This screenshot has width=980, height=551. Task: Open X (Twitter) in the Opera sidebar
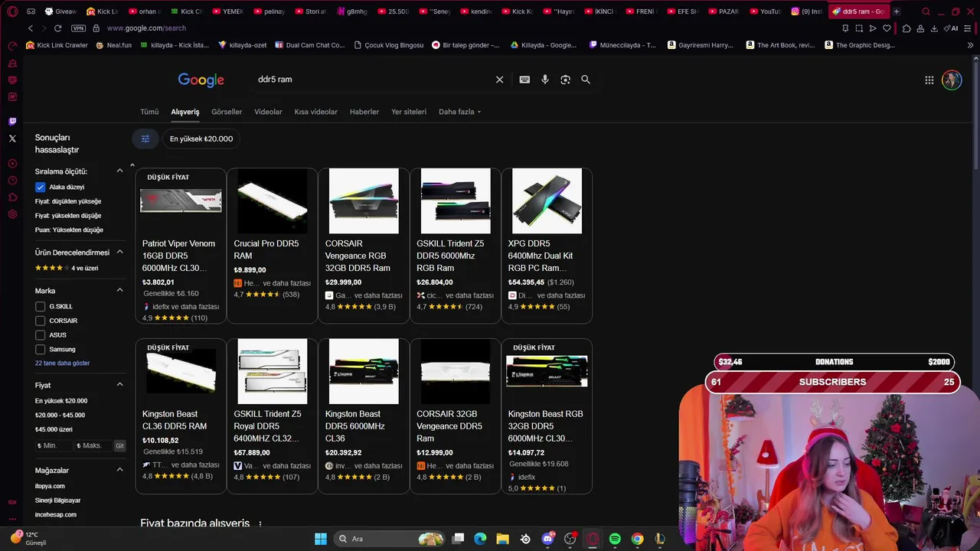pyautogui.click(x=12, y=139)
